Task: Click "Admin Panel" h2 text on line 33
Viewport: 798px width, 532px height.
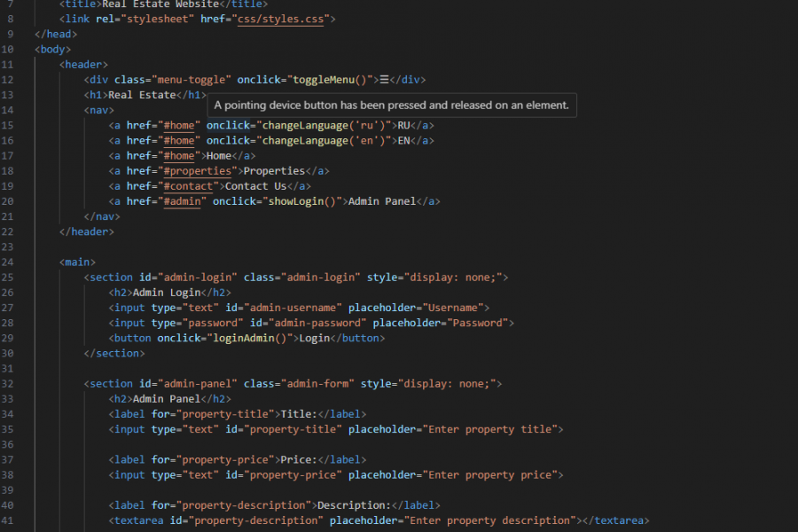Action: tap(167, 399)
